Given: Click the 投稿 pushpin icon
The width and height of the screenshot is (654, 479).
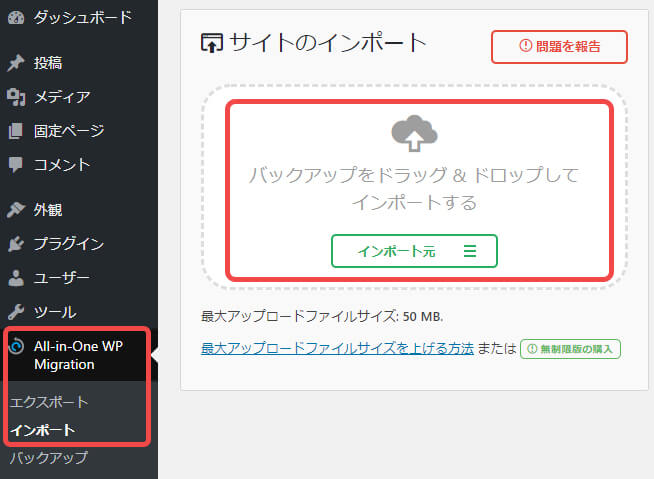Looking at the screenshot, I should point(15,63).
